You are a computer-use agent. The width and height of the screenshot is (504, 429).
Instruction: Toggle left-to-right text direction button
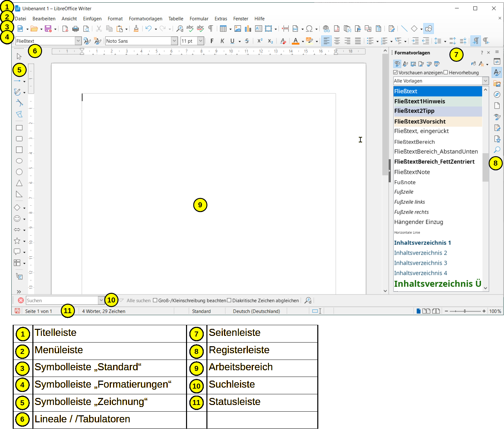click(x=476, y=41)
